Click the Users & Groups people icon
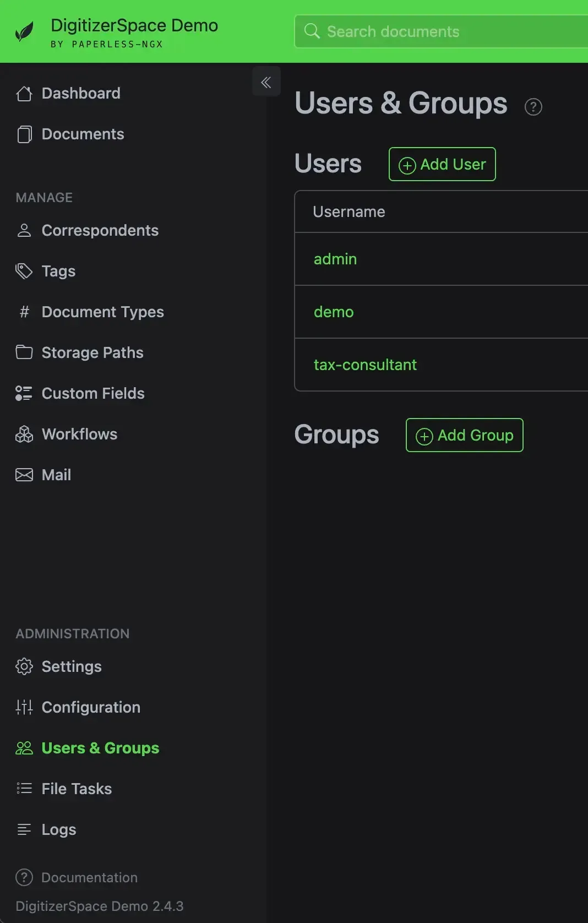Viewport: 588px width, 923px height. tap(24, 748)
